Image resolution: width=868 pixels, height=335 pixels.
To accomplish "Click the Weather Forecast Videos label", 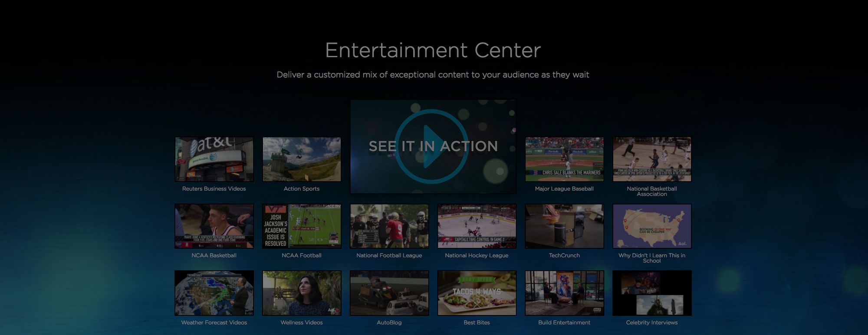I will point(214,323).
